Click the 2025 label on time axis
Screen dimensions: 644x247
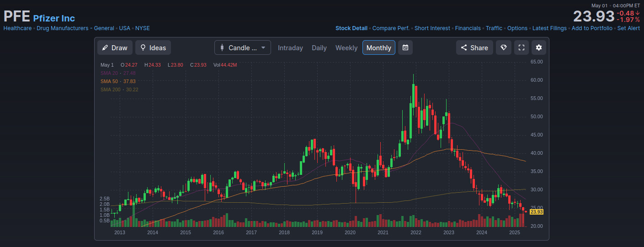(x=515, y=232)
